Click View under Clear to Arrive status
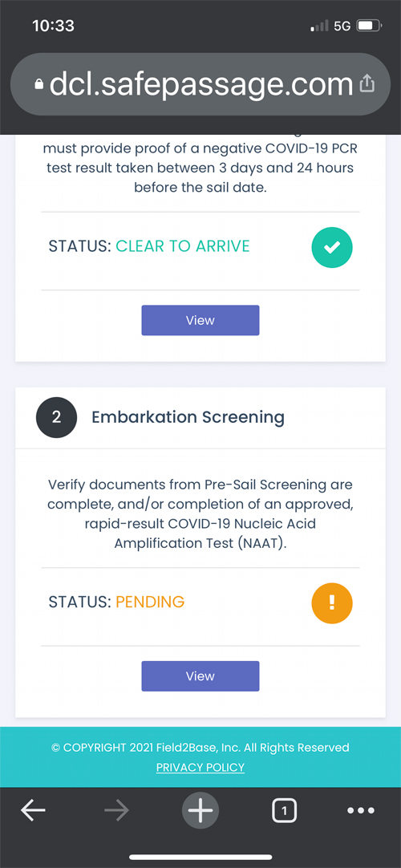 [200, 320]
